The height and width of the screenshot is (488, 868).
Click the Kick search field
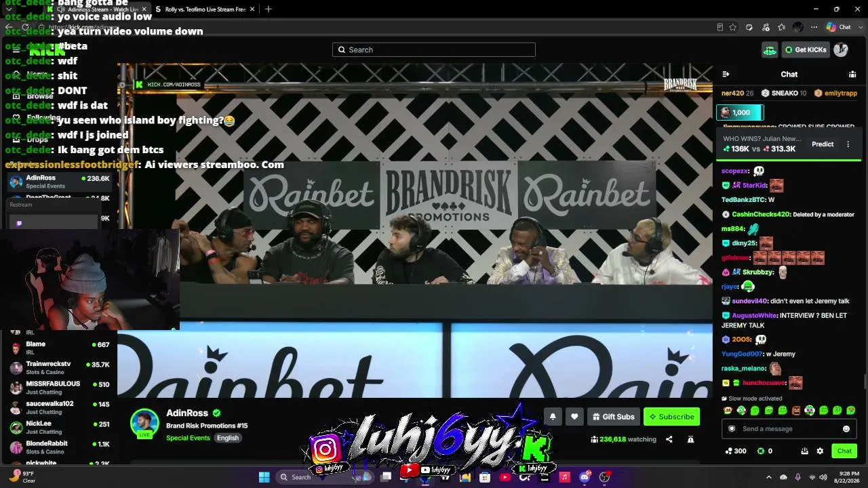tap(434, 49)
